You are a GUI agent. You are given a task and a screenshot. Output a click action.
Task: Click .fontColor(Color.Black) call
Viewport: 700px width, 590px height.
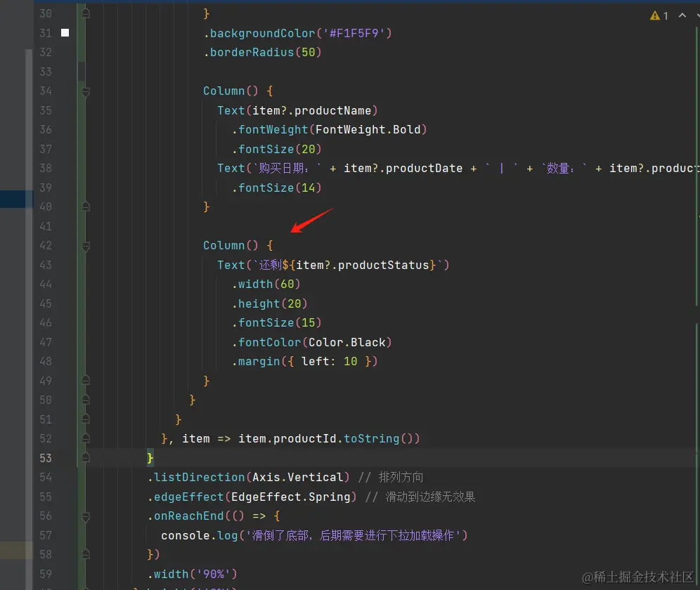point(311,342)
